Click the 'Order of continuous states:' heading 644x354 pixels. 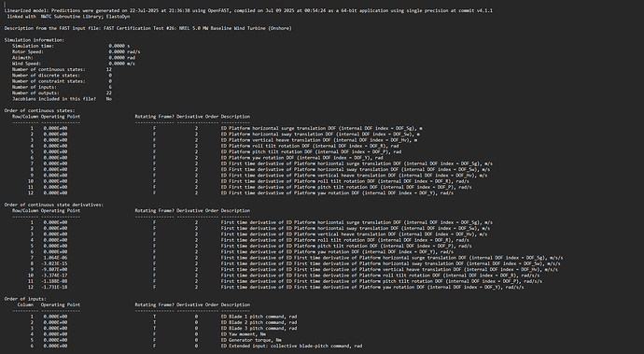point(39,110)
